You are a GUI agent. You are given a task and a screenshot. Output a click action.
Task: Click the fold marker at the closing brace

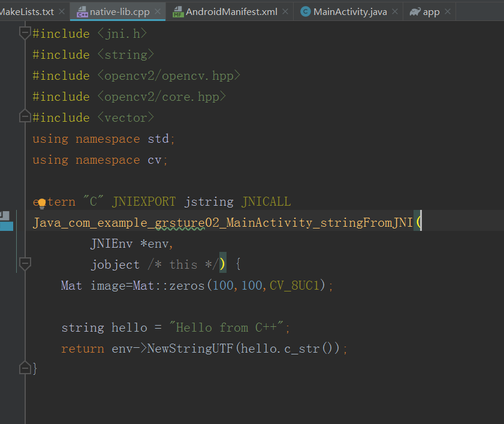(25, 368)
